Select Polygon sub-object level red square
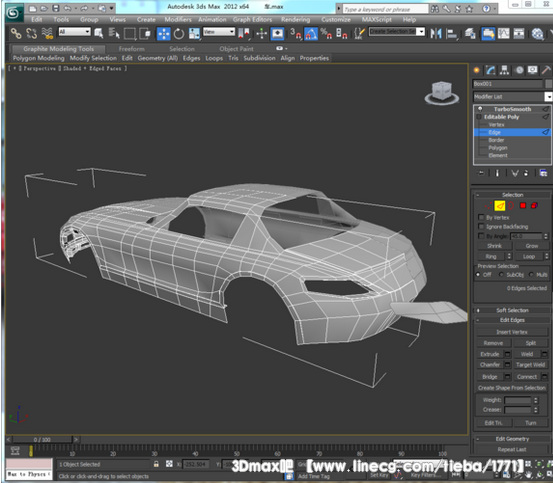This screenshot has height=483, width=553. [523, 206]
